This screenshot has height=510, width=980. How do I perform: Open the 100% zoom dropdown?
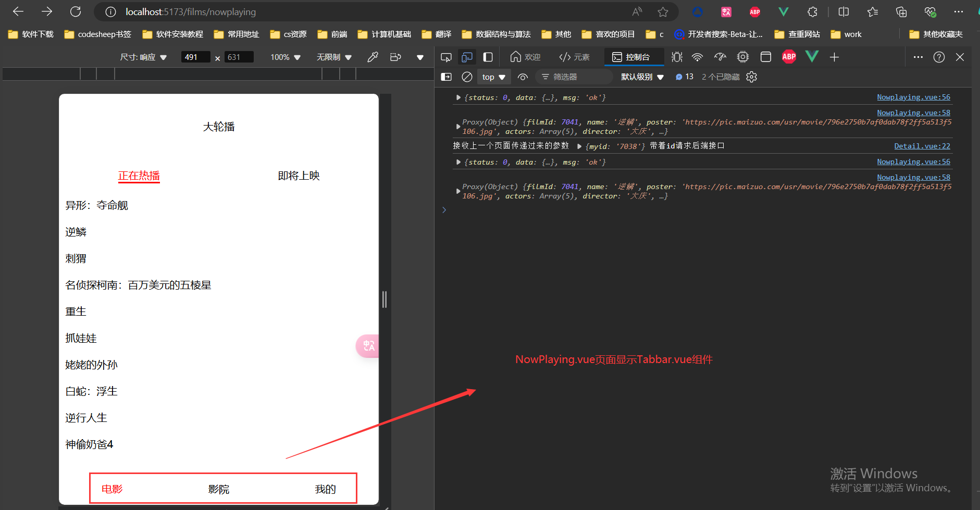pyautogui.click(x=286, y=57)
